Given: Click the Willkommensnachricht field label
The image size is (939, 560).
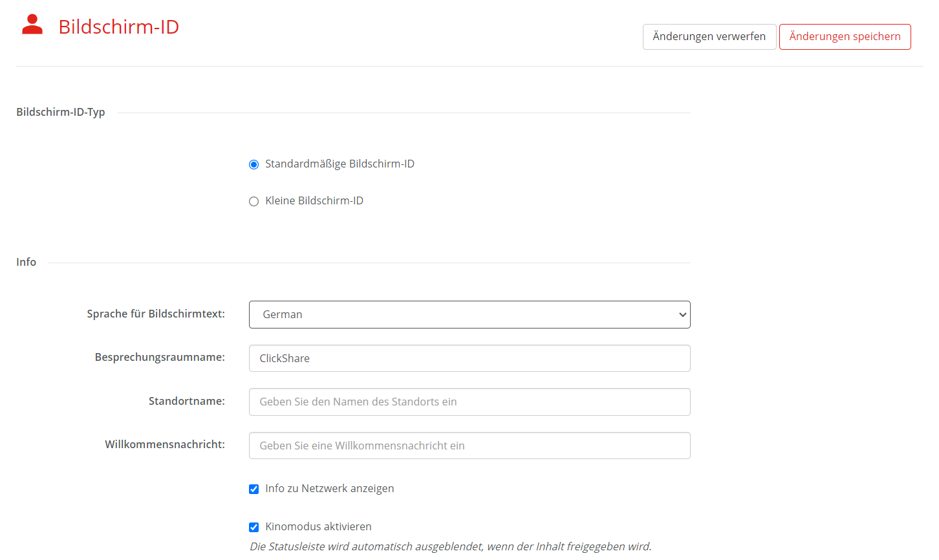Looking at the screenshot, I should [165, 444].
